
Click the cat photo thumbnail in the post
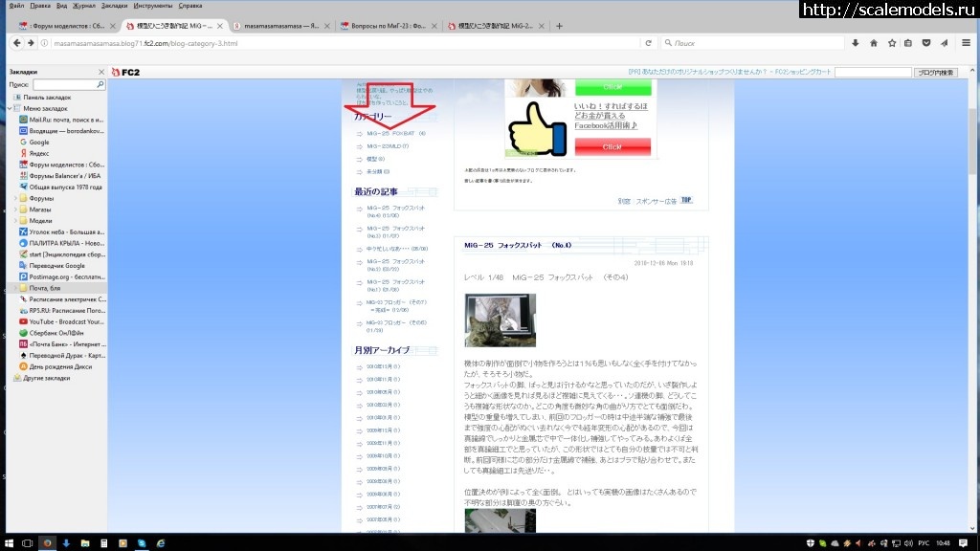point(500,320)
